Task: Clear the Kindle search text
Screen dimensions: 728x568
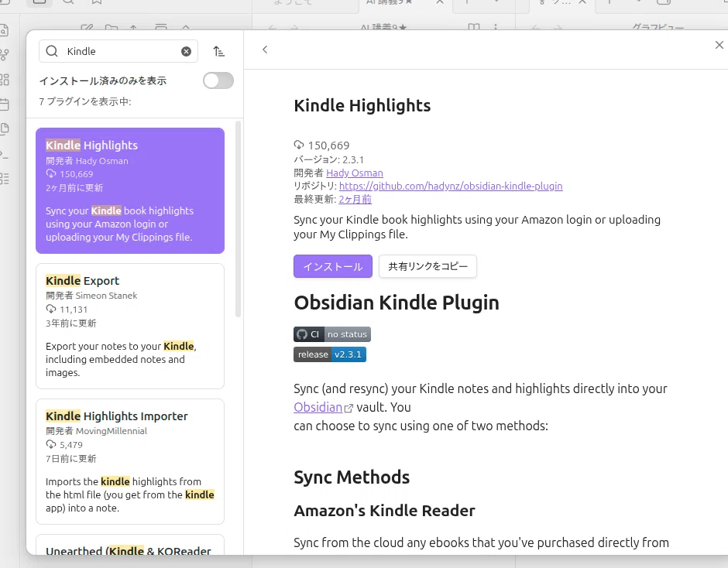Action: 186,52
